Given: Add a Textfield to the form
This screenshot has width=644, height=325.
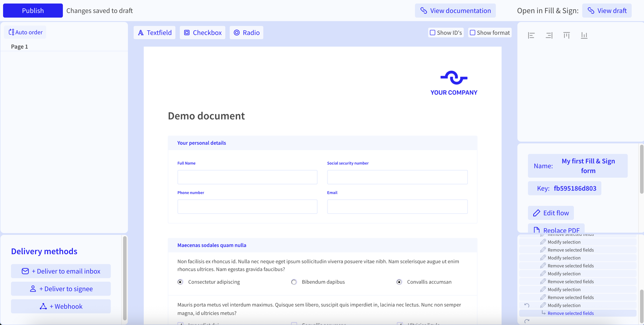Looking at the screenshot, I should tap(155, 33).
